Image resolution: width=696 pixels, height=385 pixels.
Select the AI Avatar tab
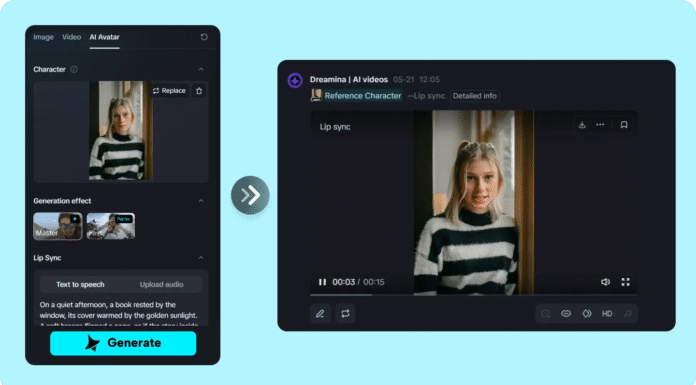click(x=104, y=37)
